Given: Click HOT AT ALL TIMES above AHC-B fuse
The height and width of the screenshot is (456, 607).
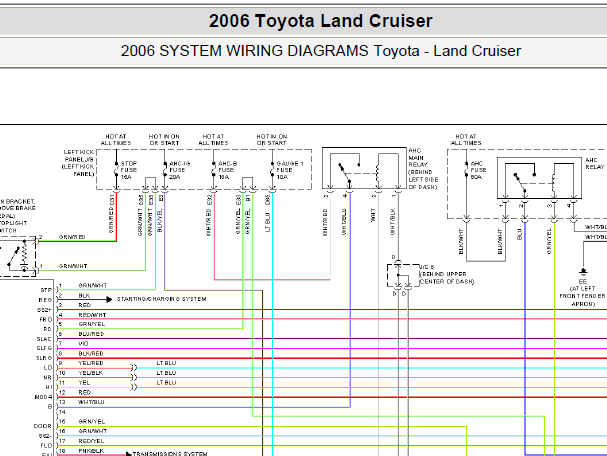Looking at the screenshot, I should point(213,140).
